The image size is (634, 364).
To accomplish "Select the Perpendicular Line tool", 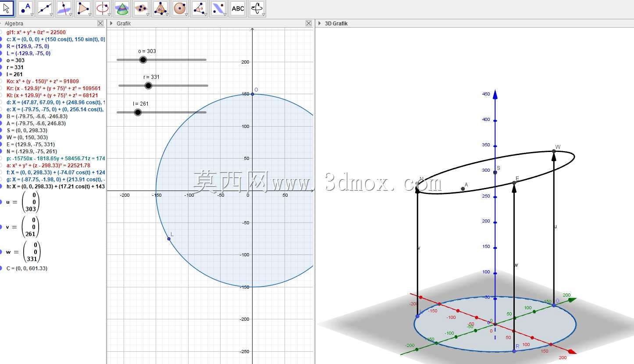I will click(x=65, y=8).
